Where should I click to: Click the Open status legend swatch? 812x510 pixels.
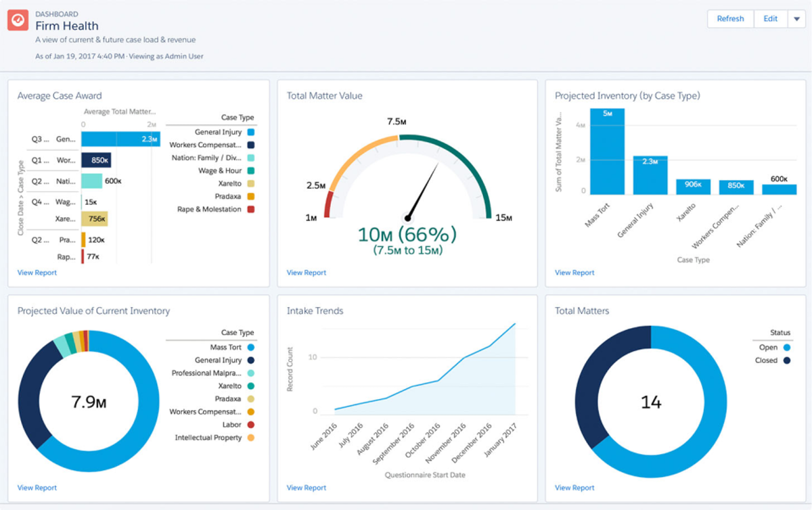pyautogui.click(x=787, y=348)
